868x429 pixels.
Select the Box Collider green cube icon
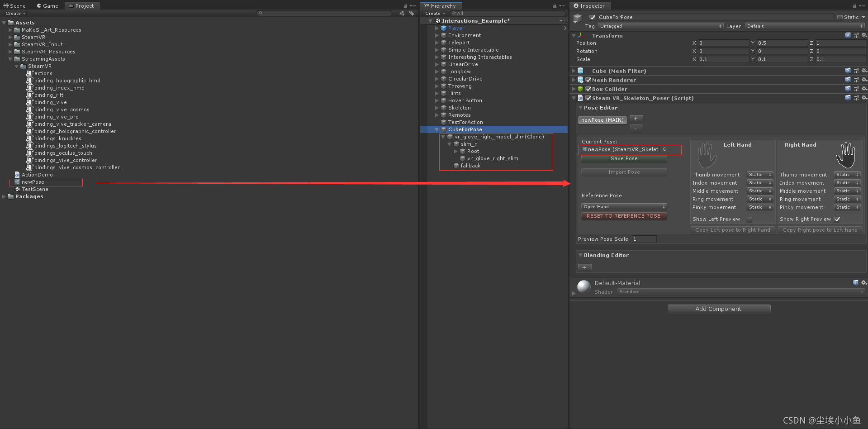click(x=580, y=89)
